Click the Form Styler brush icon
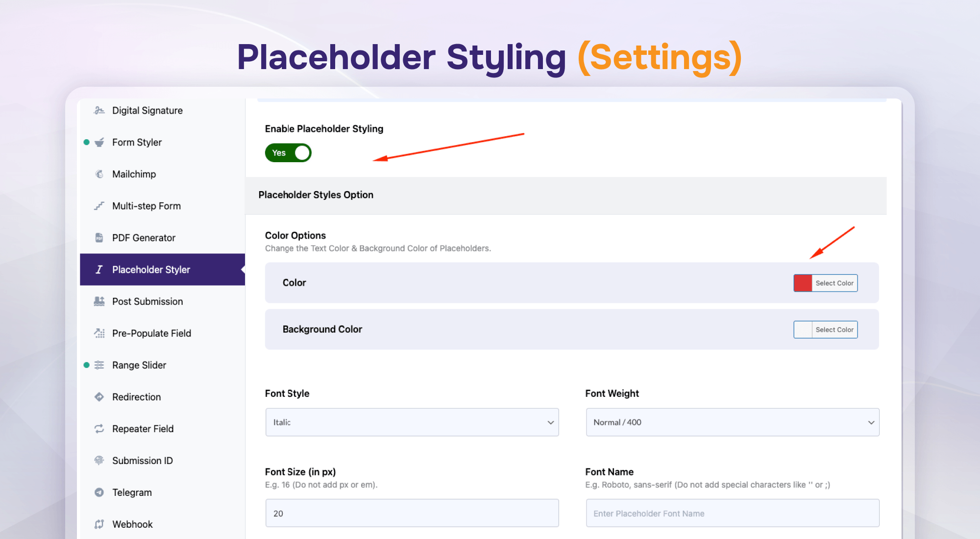This screenshot has height=539, width=980. coord(99,142)
